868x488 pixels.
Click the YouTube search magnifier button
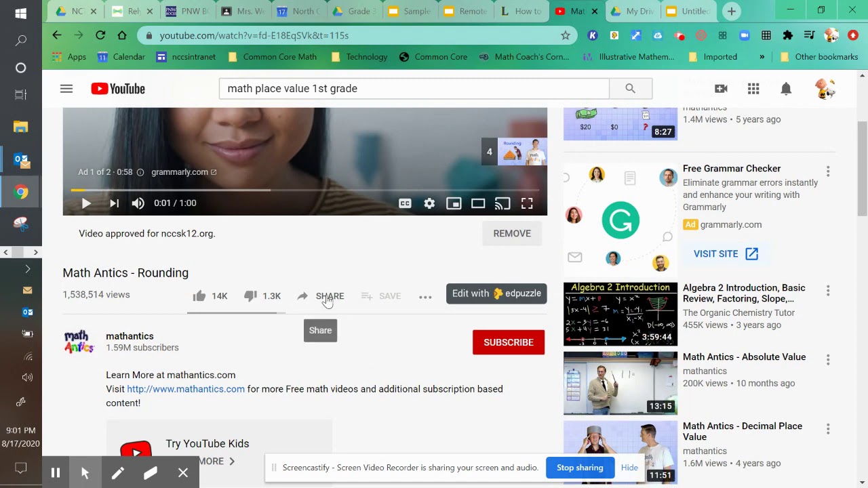pyautogui.click(x=630, y=88)
